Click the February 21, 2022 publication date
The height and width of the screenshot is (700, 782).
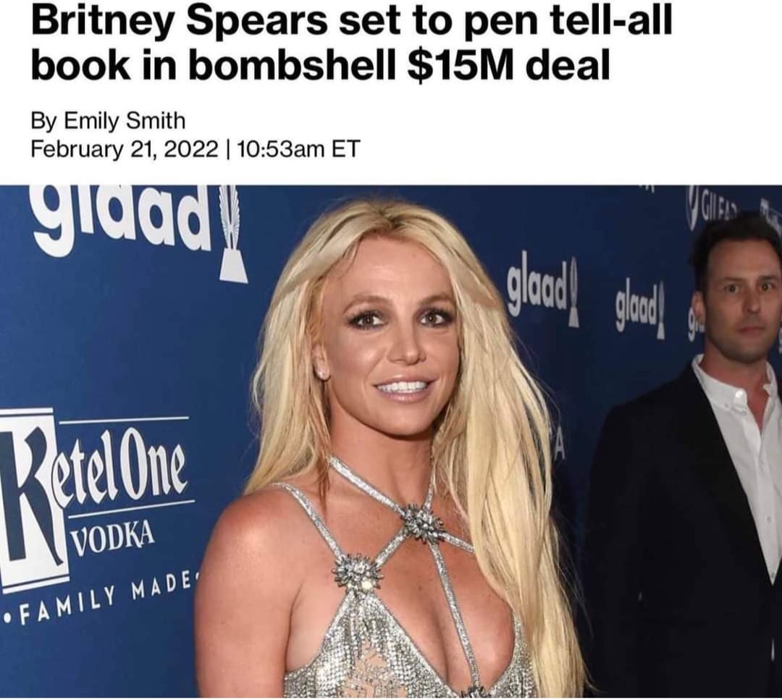pos(125,148)
